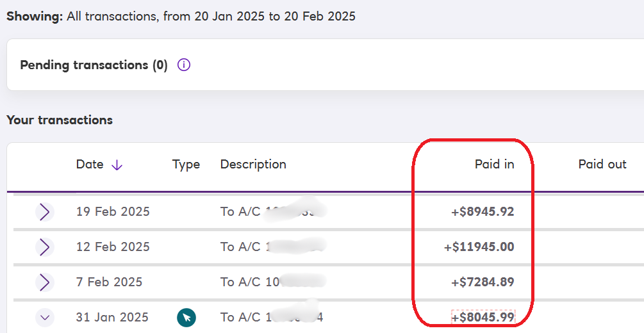This screenshot has height=333, width=644.
Task: Click the +$8945.92 paid in amount
Action: point(483,212)
